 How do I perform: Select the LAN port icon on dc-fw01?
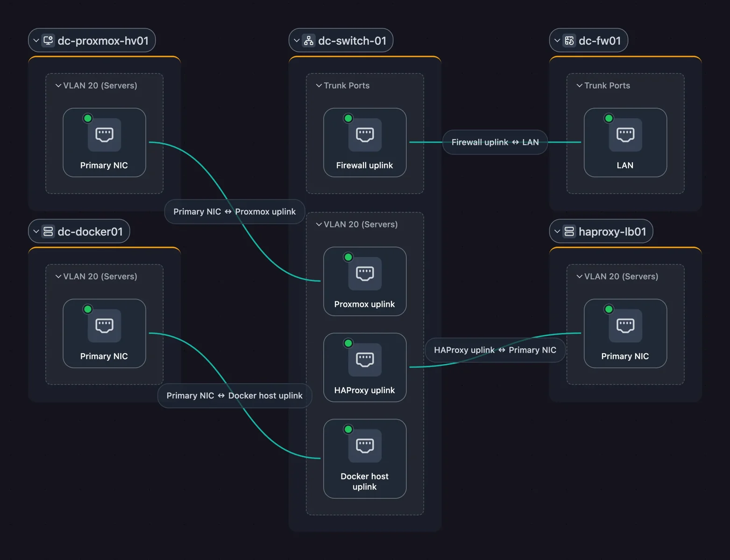point(625,135)
